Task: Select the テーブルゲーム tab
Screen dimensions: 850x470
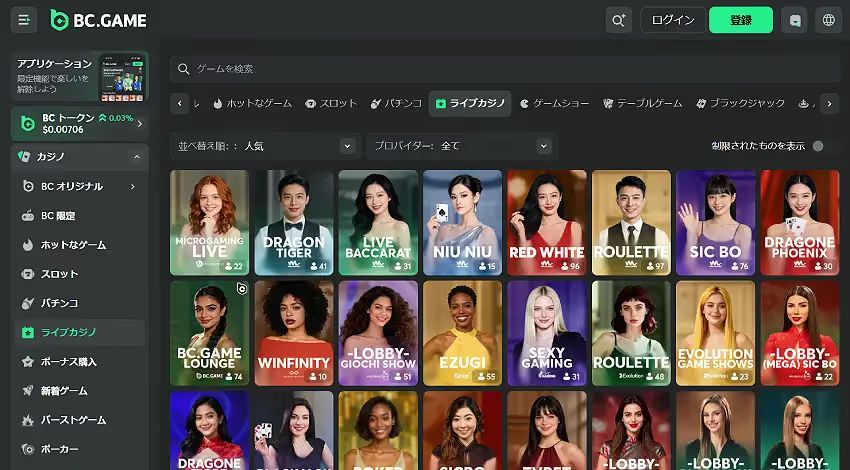Action: point(641,103)
